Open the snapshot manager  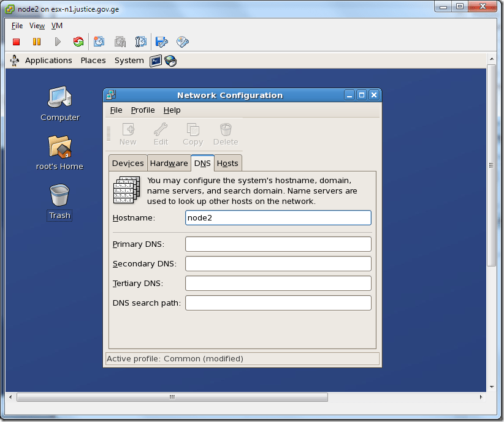click(x=141, y=41)
